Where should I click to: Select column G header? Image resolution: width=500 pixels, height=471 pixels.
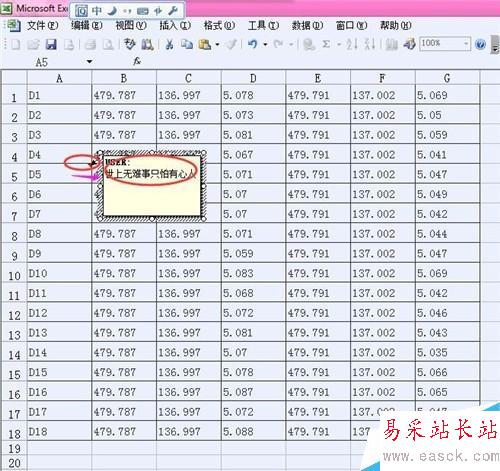pyautogui.click(x=447, y=78)
